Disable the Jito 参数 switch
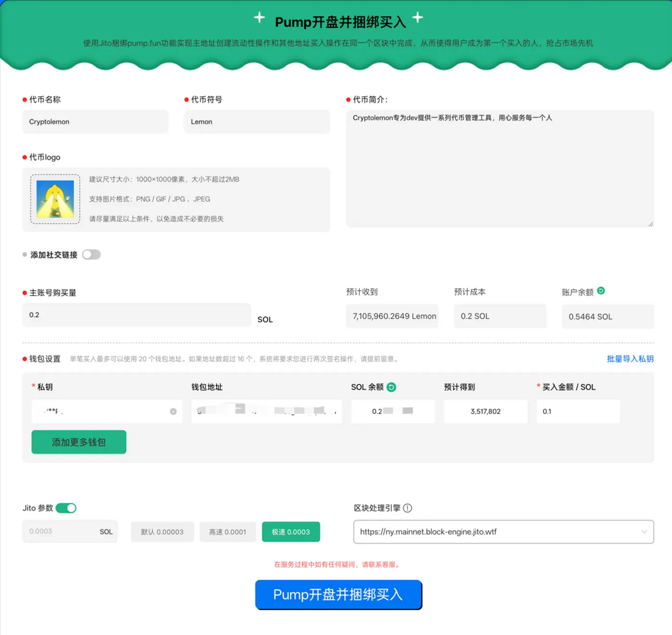672x635 pixels. point(66,508)
